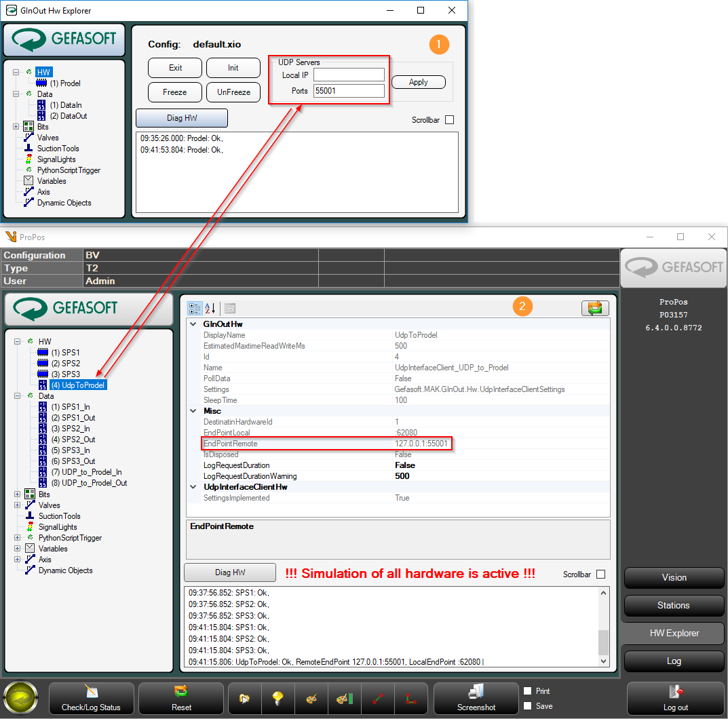728x719 pixels.
Task: Click Diag HW in GInOut Hw Explorer
Action: 182,118
